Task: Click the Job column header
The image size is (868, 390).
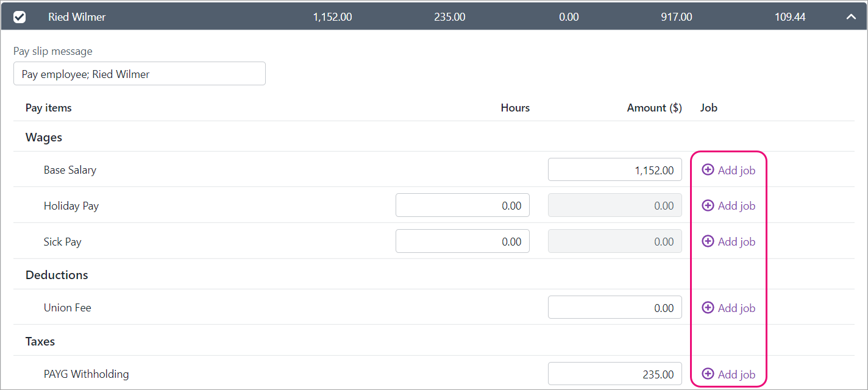Action: (x=709, y=108)
